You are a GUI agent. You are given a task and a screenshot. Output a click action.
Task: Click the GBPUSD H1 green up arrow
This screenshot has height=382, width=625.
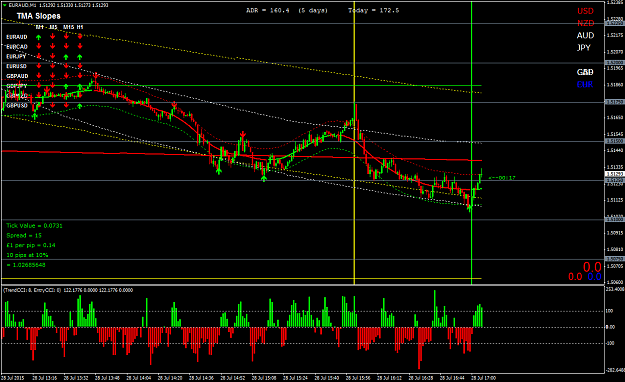(80, 106)
